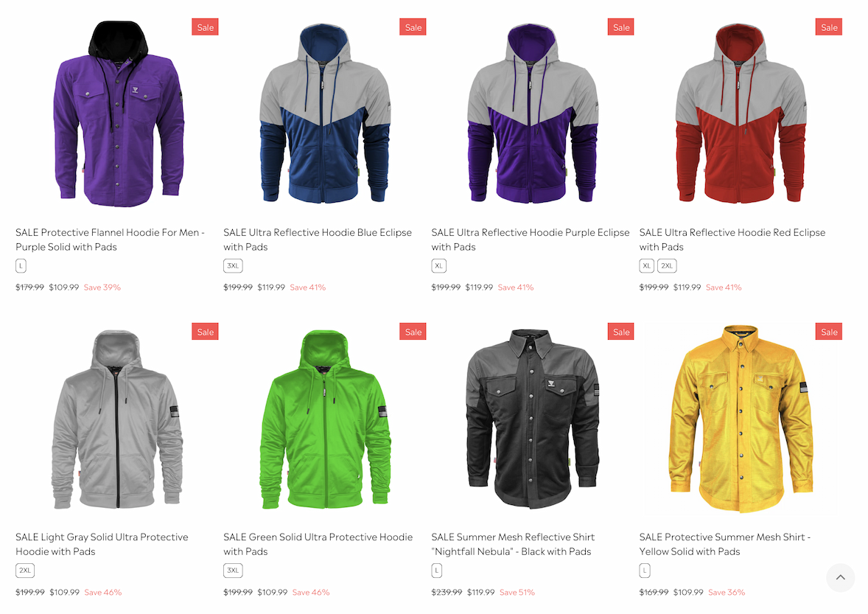Click the Sale badge on the yellow mesh shirt
This screenshot has width=868, height=614.
click(829, 332)
